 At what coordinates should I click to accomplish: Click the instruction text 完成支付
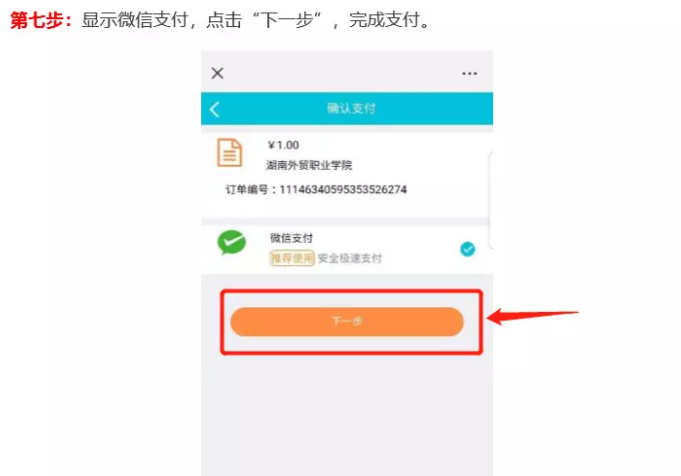tap(384, 20)
